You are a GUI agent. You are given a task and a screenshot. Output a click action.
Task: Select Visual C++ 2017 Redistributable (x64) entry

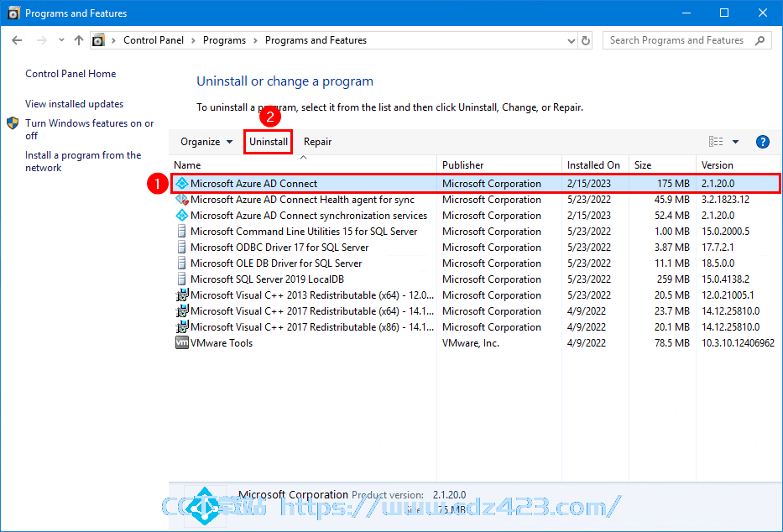coord(475,311)
